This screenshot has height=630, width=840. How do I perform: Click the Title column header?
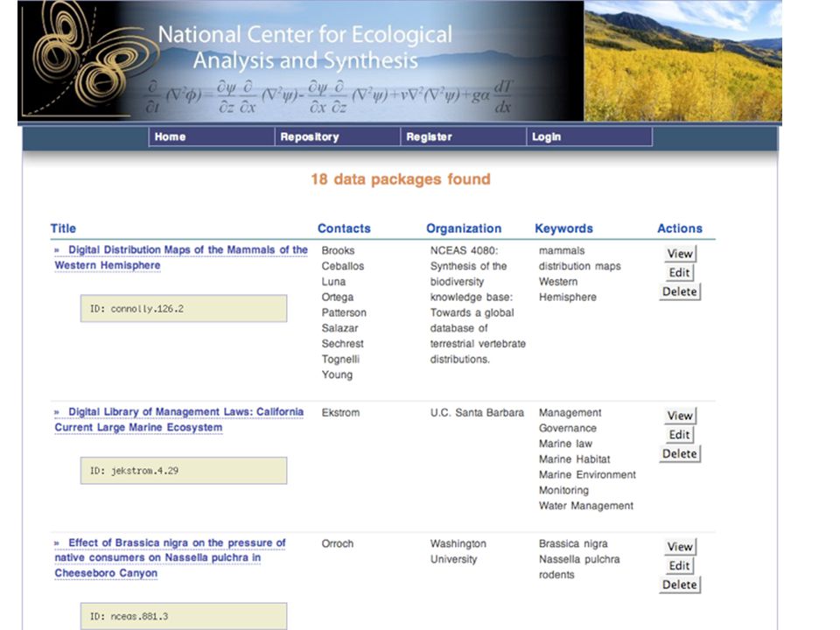[x=63, y=228]
